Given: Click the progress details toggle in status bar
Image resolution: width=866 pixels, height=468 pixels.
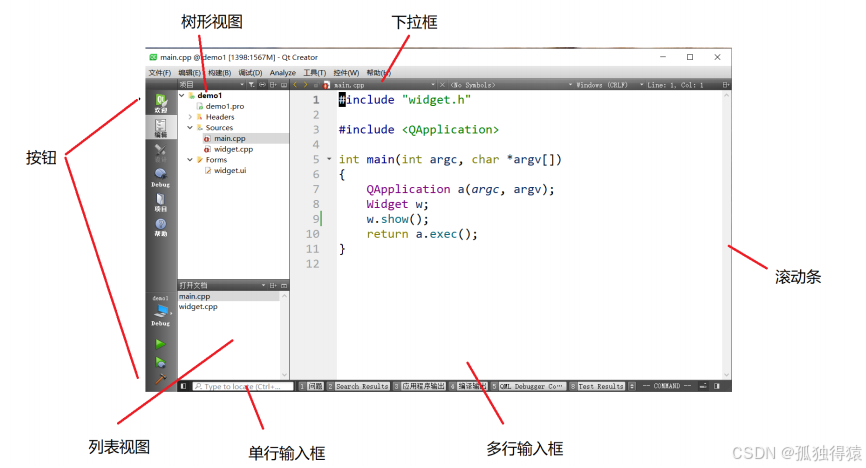Looking at the screenshot, I should pos(703,386).
